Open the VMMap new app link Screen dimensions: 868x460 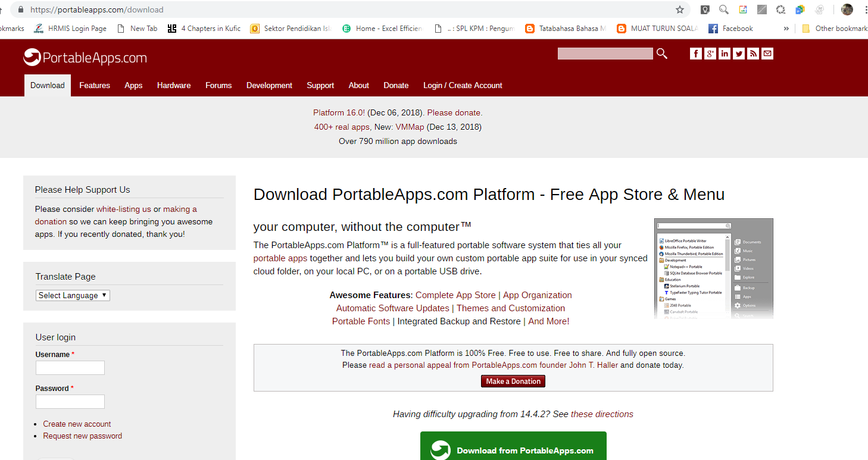(410, 127)
